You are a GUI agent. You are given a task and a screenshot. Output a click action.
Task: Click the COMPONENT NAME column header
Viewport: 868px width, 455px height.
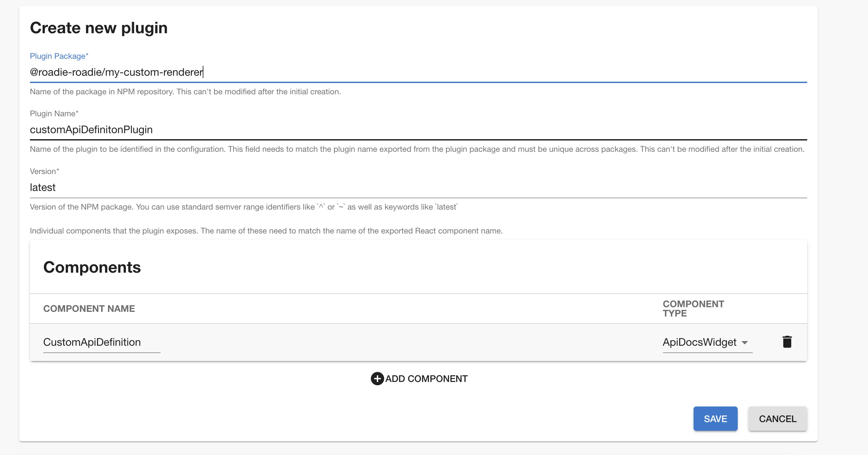[89, 308]
